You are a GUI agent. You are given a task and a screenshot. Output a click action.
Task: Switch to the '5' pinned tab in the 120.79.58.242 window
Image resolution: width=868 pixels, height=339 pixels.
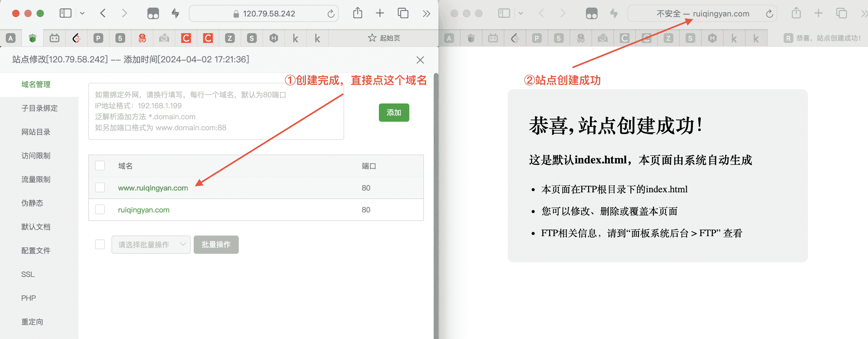point(120,38)
